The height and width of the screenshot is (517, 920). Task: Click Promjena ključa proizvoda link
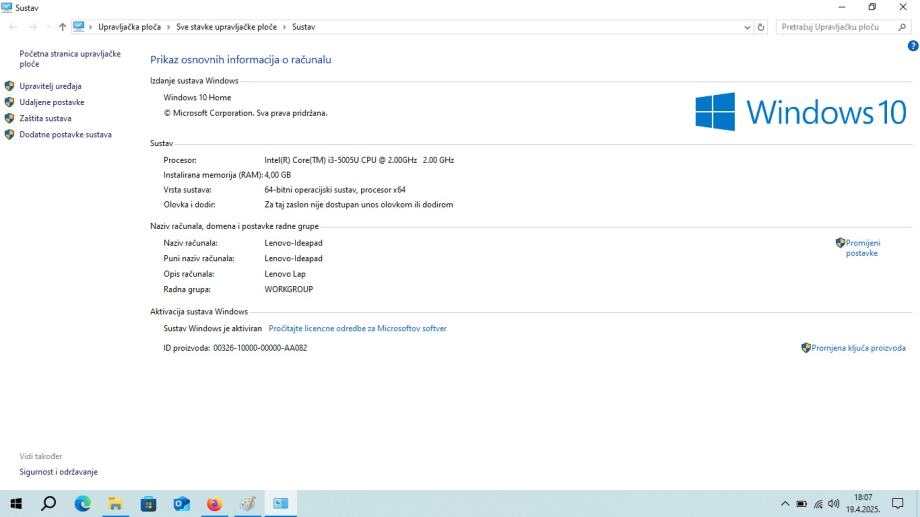click(x=858, y=348)
